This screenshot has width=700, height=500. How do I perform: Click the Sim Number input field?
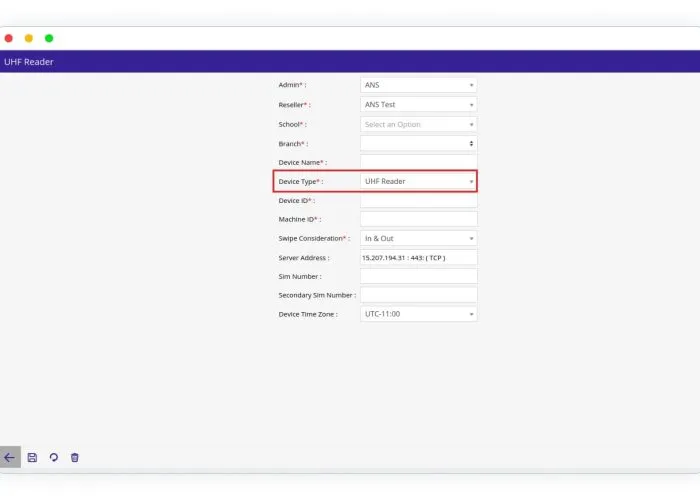click(418, 276)
